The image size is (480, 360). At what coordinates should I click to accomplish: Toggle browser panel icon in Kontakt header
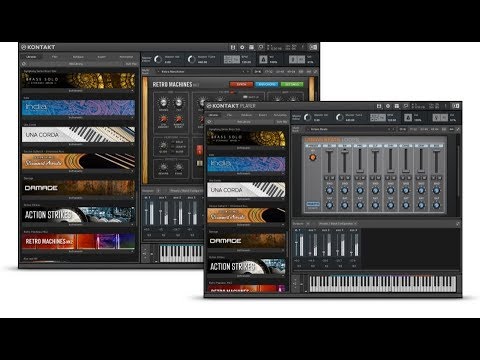pyautogui.click(x=233, y=47)
